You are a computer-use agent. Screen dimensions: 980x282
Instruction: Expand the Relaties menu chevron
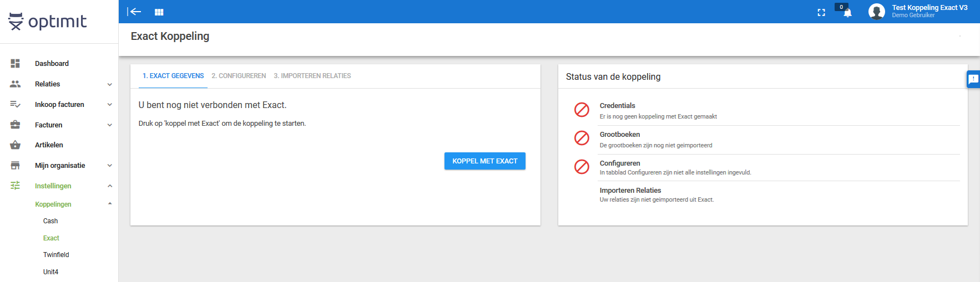[x=110, y=85]
